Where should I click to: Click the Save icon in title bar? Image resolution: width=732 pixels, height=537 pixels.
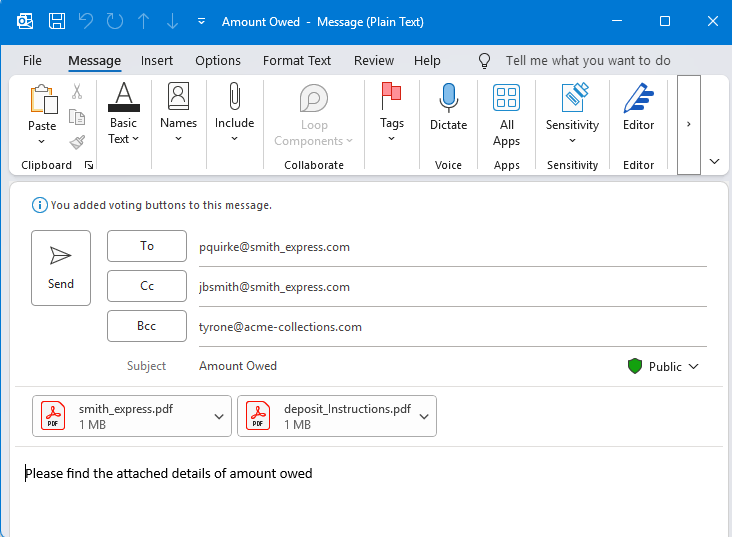point(57,21)
